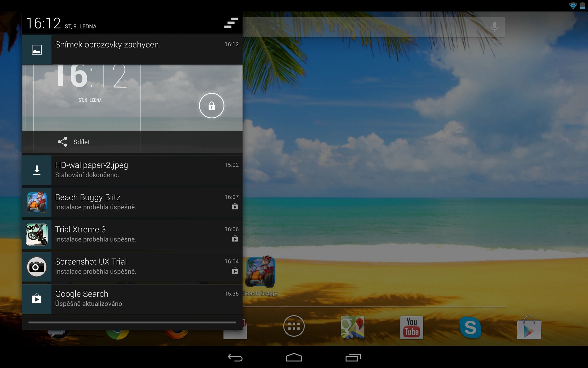
Task: Open the all apps drawer
Action: pos(294,327)
